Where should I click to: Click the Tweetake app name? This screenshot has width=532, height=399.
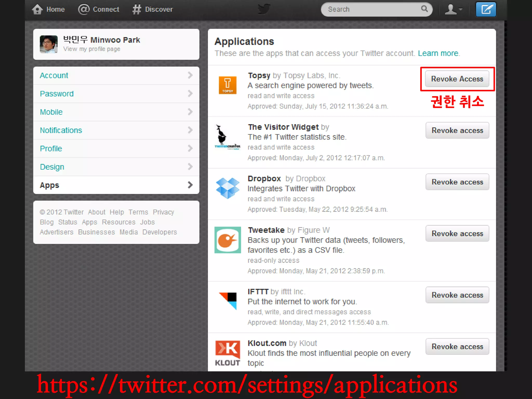(266, 230)
